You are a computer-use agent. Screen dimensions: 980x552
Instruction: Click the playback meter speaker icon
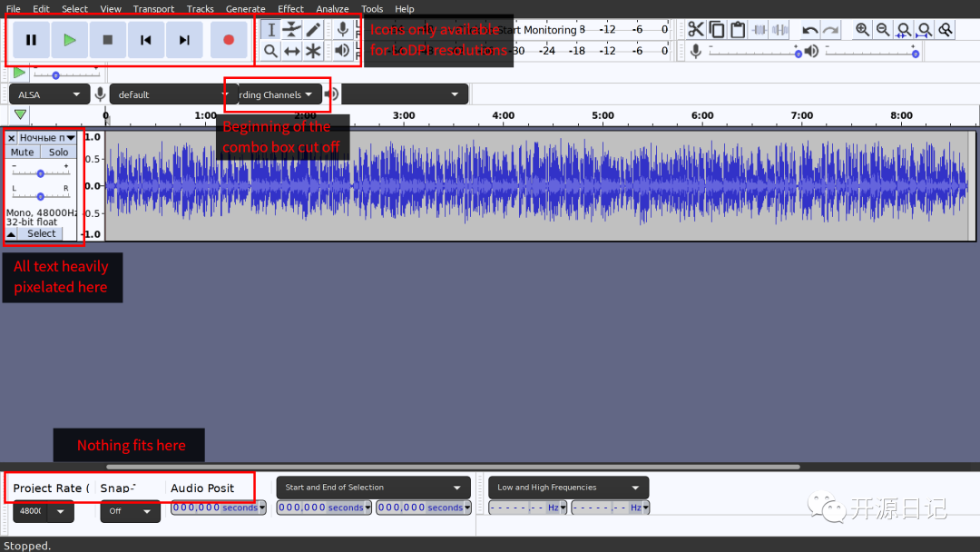pyautogui.click(x=342, y=50)
